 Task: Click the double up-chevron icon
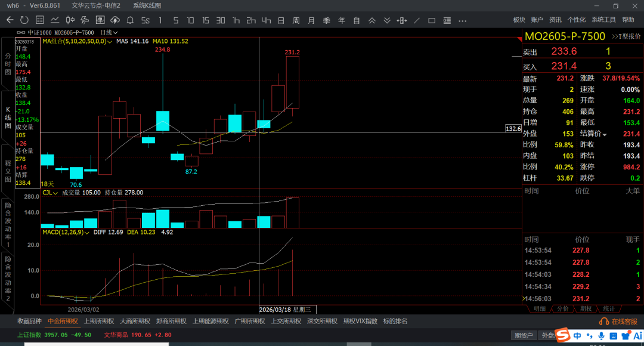pos(371,20)
